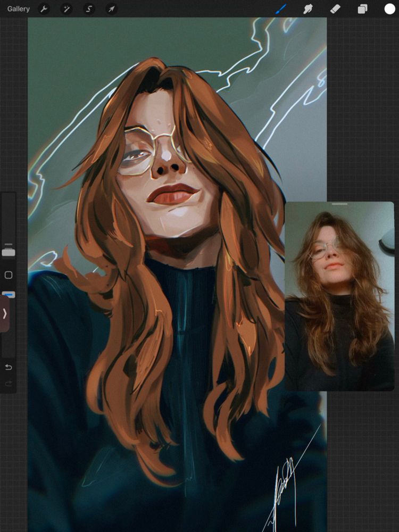This screenshot has width=399, height=532.
Task: Return to the Gallery
Action: pyautogui.click(x=18, y=9)
